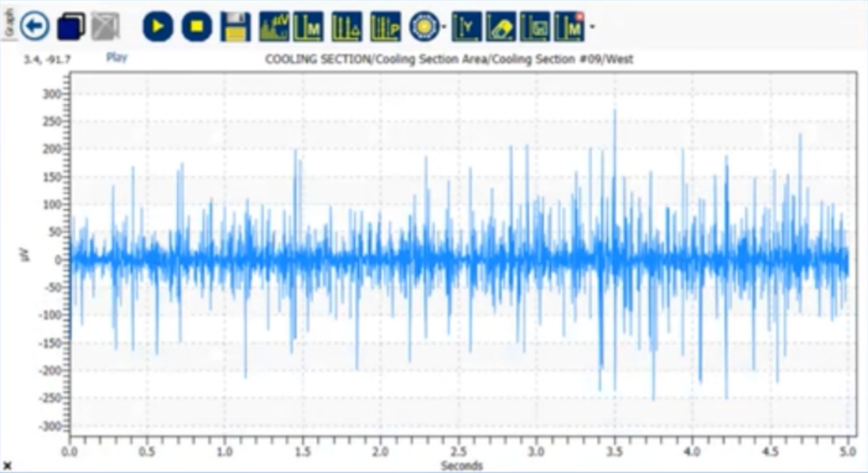Click the back arrow button
Viewport: 868px width, 473px height.
[x=34, y=27]
